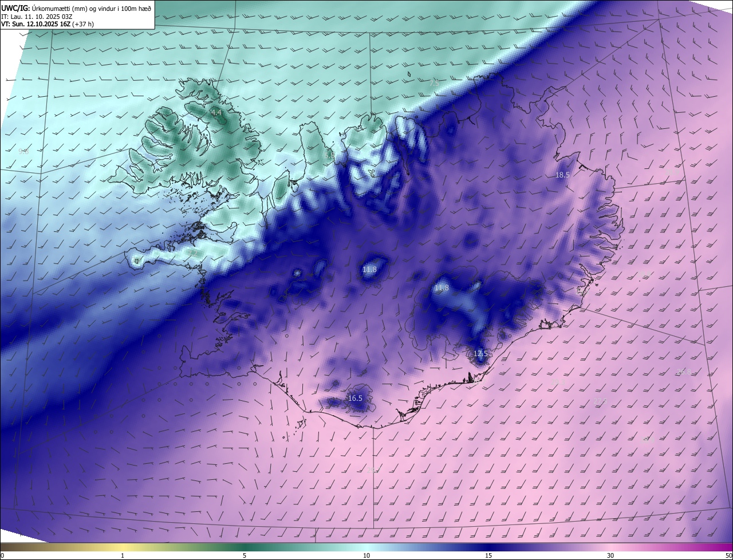Click the 'IT: Lau. 11. 10. 2025 03Z' line
The image size is (733, 560).
pos(37,17)
